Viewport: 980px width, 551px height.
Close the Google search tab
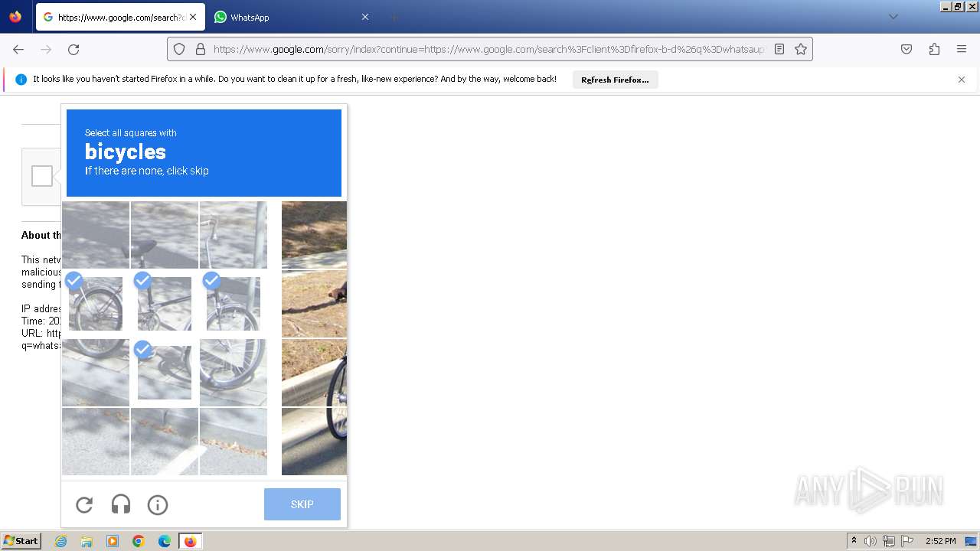click(x=193, y=17)
